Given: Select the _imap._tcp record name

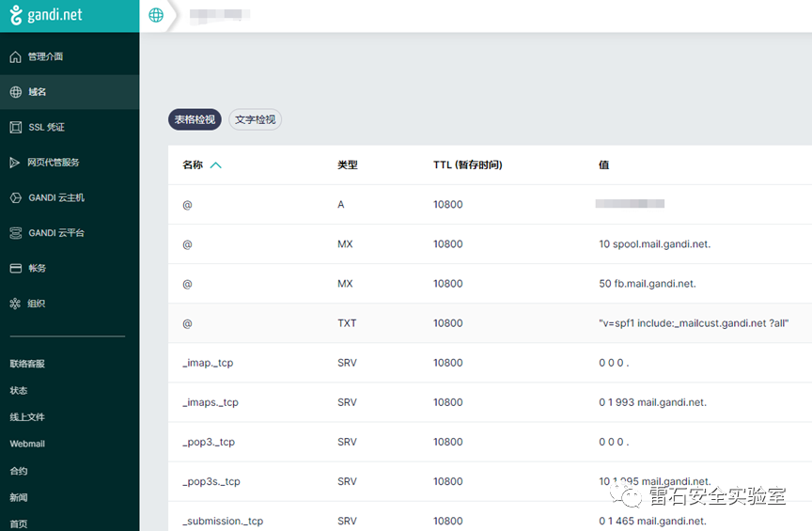Looking at the screenshot, I should point(208,363).
